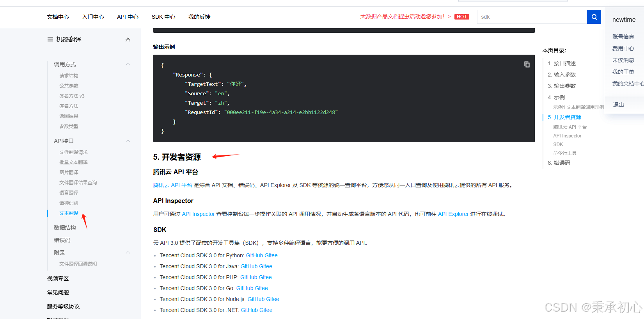
Task: Jump to 2. 输入参数 in page contents
Action: [x=562, y=75]
